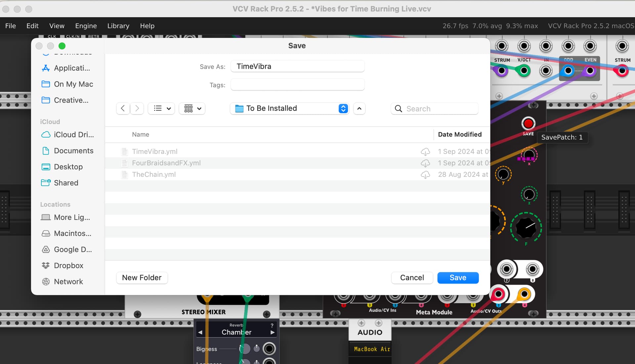Go back with the left chevron button
The width and height of the screenshot is (635, 364).
pos(123,108)
